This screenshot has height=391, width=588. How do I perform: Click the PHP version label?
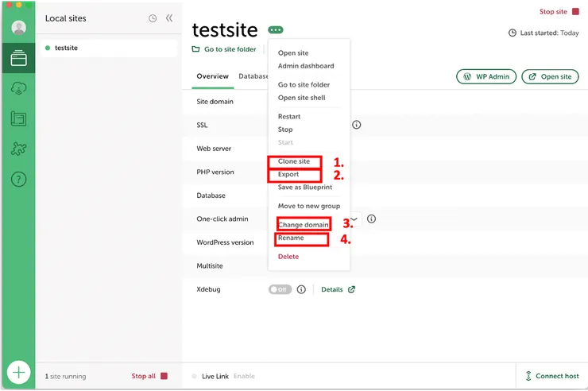(215, 172)
